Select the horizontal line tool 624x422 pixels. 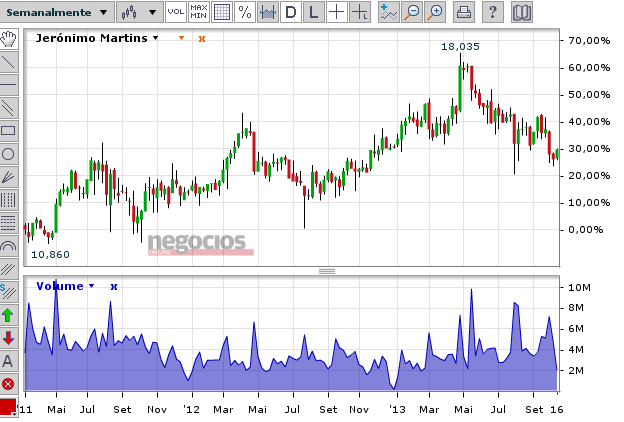click(x=8, y=85)
